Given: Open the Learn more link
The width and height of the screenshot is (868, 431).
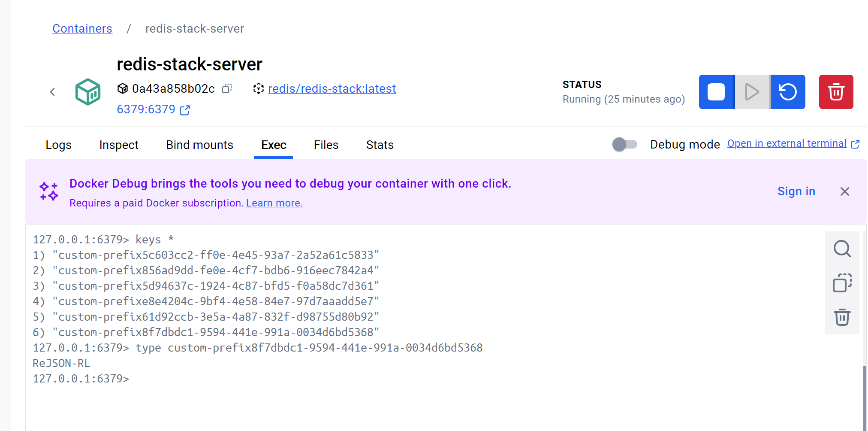Looking at the screenshot, I should (x=274, y=203).
